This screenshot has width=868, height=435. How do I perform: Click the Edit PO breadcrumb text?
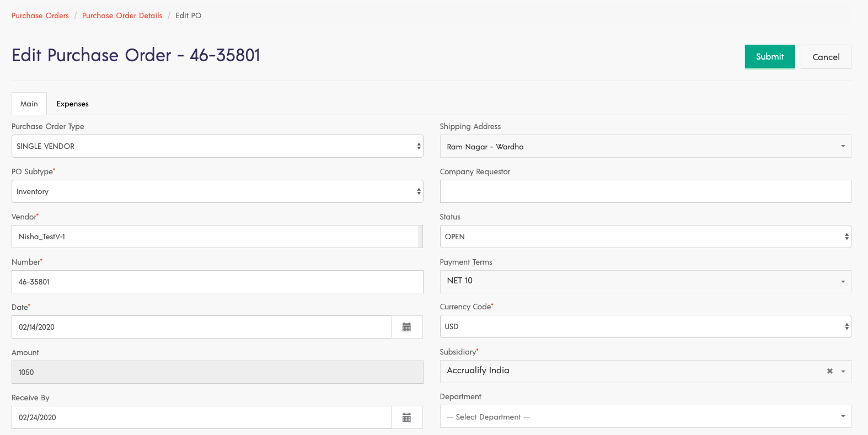coord(189,15)
